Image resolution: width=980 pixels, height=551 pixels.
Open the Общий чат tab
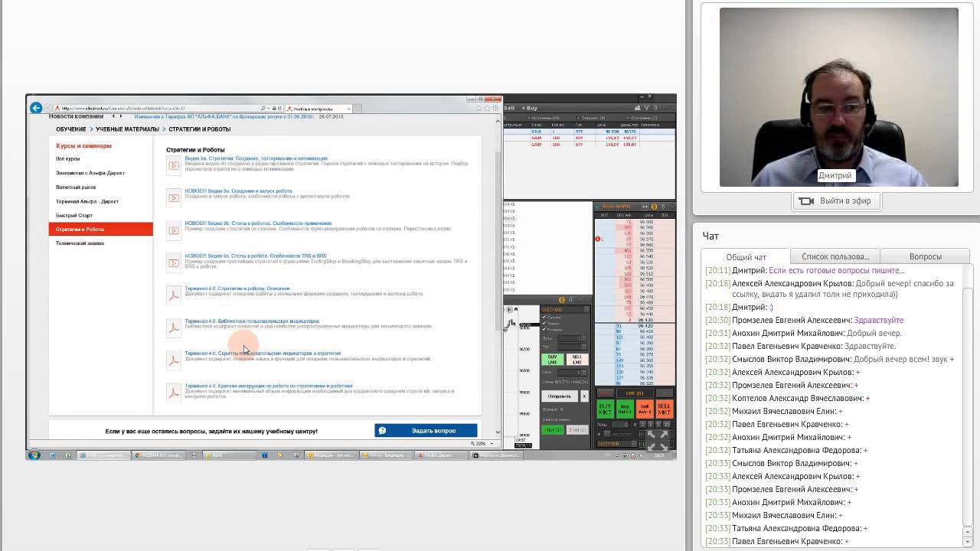click(746, 257)
